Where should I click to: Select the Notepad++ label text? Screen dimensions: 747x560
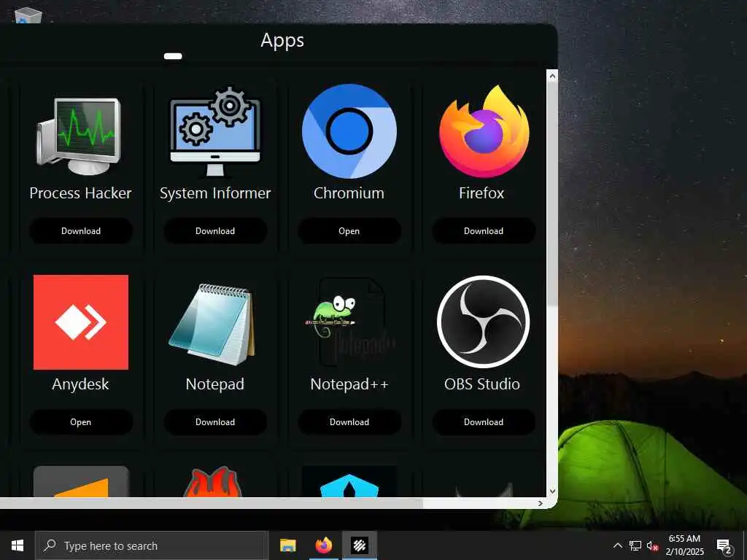click(x=349, y=384)
